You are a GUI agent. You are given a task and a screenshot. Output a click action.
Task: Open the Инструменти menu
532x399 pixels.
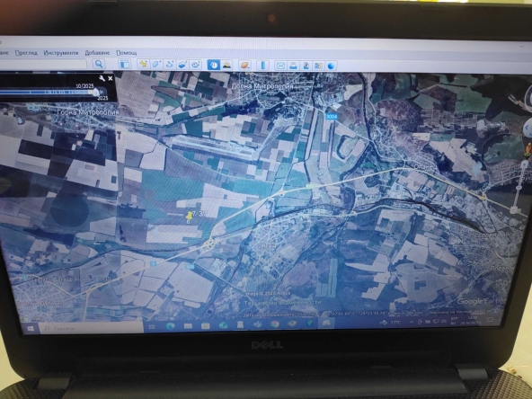click(61, 53)
